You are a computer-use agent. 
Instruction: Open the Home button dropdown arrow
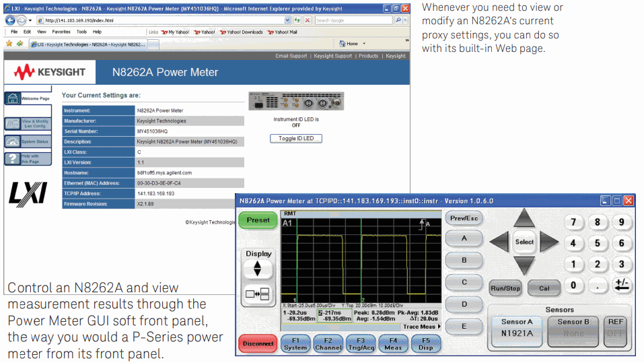(x=364, y=44)
